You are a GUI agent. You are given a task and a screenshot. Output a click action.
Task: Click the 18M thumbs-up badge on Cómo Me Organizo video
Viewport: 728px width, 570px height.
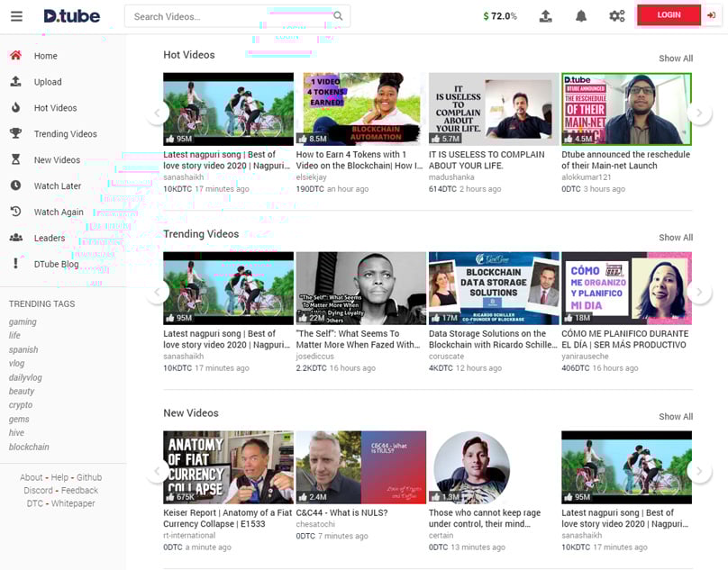tap(577, 318)
